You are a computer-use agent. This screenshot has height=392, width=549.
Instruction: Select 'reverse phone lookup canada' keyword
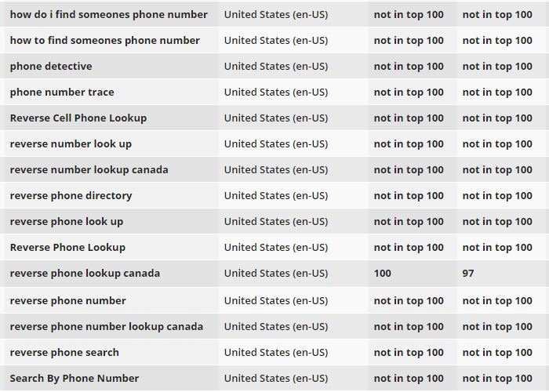85,274
